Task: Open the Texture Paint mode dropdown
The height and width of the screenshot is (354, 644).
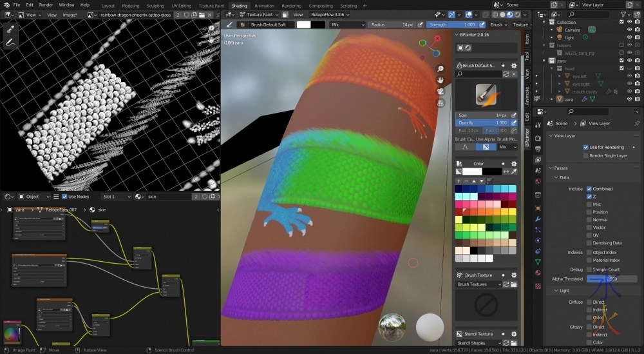Action: pyautogui.click(x=264, y=14)
